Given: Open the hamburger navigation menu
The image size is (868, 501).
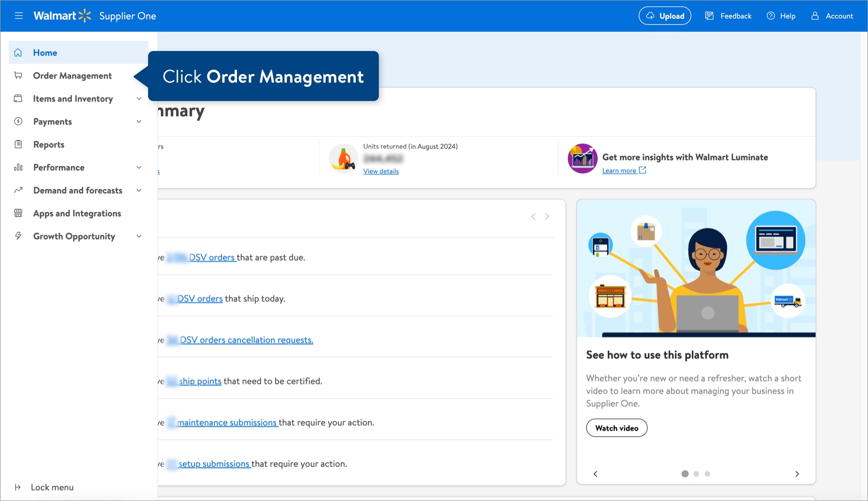Looking at the screenshot, I should coord(19,16).
